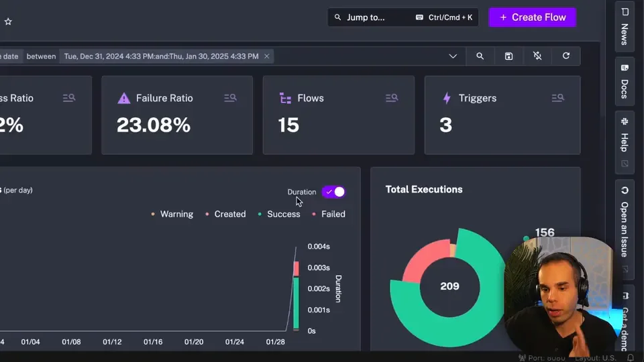644x362 pixels.
Task: Click the Triggers count 3
Action: click(x=445, y=125)
